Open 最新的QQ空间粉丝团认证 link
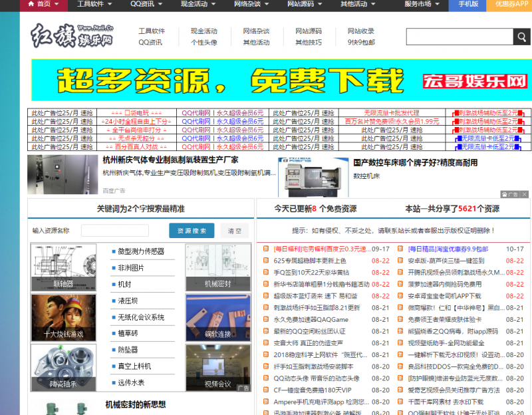This screenshot has width=532, height=415. [x=309, y=331]
